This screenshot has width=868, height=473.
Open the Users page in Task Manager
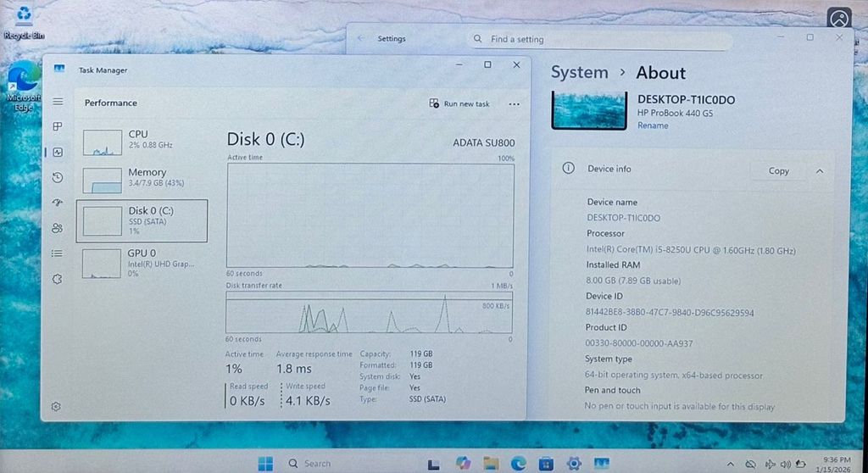(x=58, y=228)
